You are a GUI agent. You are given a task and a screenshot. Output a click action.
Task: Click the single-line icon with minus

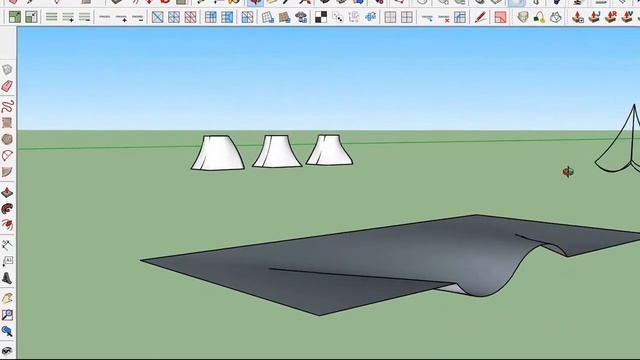click(x=138, y=17)
